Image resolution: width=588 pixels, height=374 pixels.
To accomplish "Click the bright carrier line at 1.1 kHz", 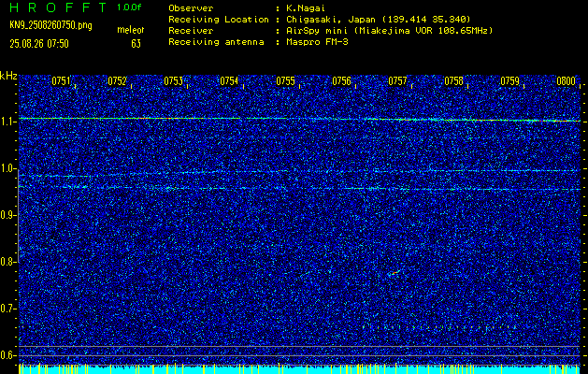I will click(299, 120).
